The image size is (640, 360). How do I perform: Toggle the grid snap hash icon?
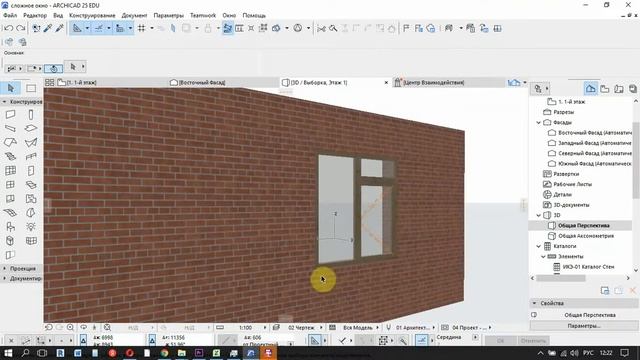(142, 28)
